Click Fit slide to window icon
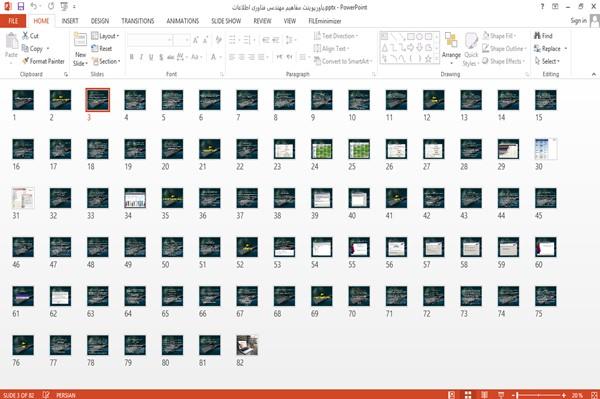Viewport: 600px width, 399px height. click(594, 395)
